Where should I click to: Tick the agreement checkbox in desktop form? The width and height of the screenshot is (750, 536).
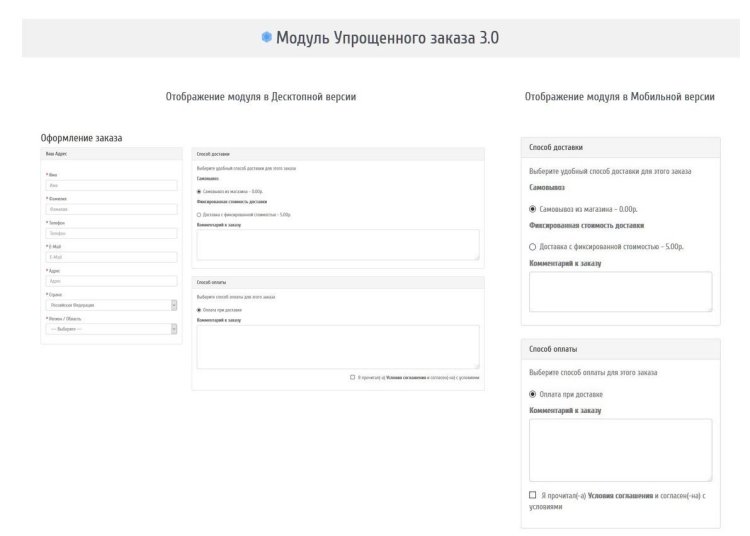pyautogui.click(x=352, y=378)
